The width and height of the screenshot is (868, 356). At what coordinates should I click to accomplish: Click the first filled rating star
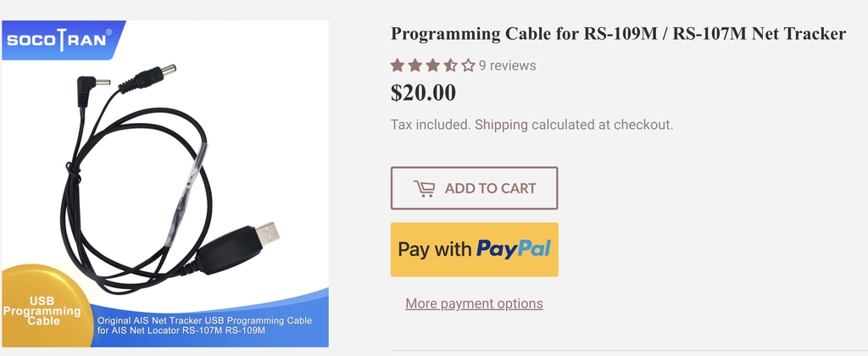tap(398, 65)
